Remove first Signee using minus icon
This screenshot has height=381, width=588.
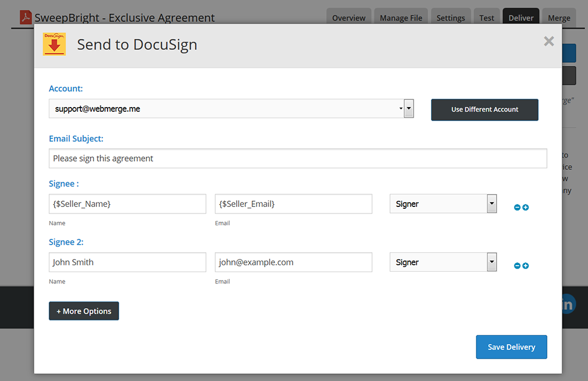pos(517,208)
